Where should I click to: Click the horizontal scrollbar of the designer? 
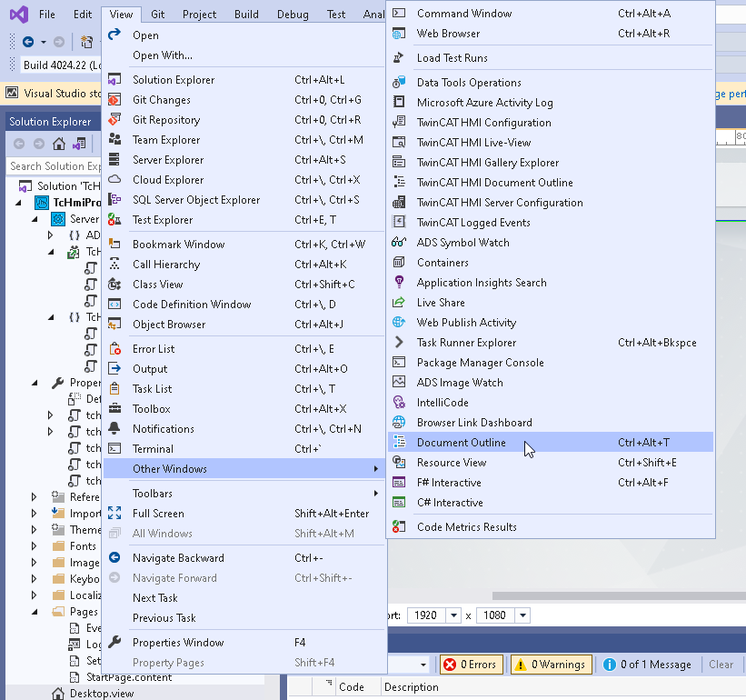click(619, 595)
